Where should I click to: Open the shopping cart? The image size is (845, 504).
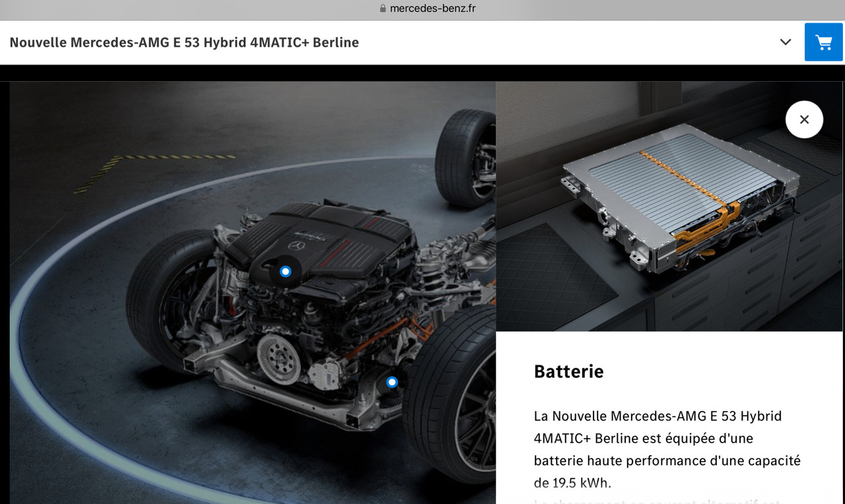coord(824,42)
